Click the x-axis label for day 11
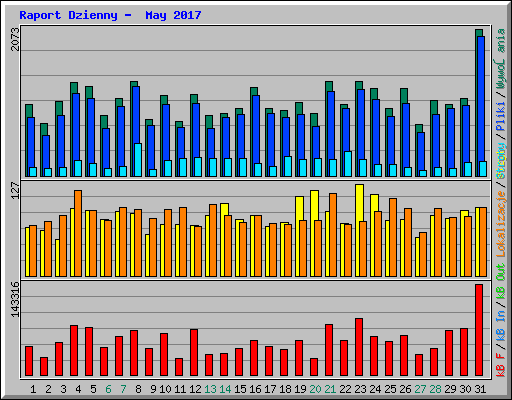Viewport: 512px width, 400px height. click(x=180, y=389)
